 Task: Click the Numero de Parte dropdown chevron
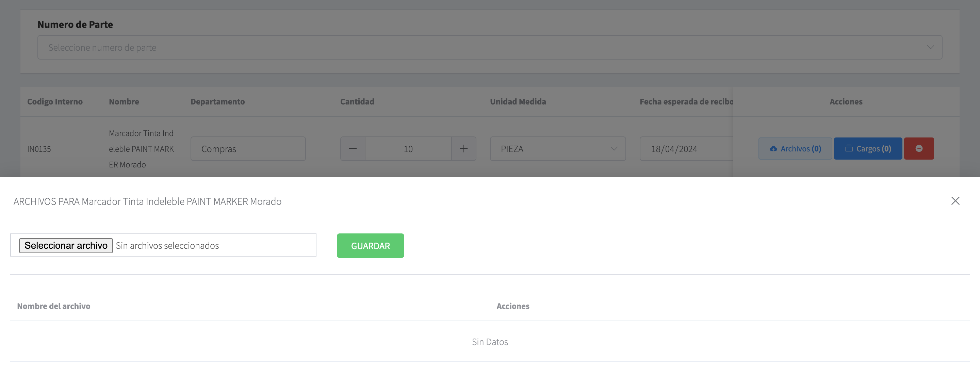(x=930, y=48)
